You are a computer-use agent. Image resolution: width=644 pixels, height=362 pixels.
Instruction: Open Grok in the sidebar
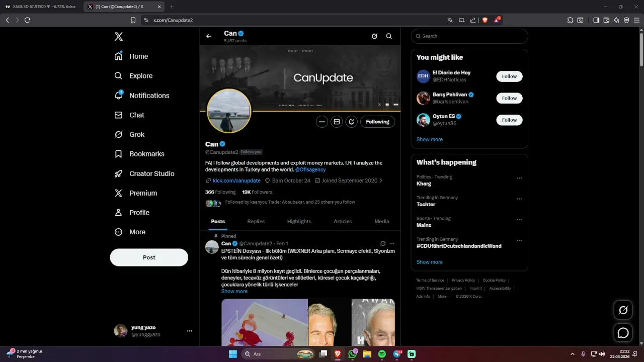[129, 134]
